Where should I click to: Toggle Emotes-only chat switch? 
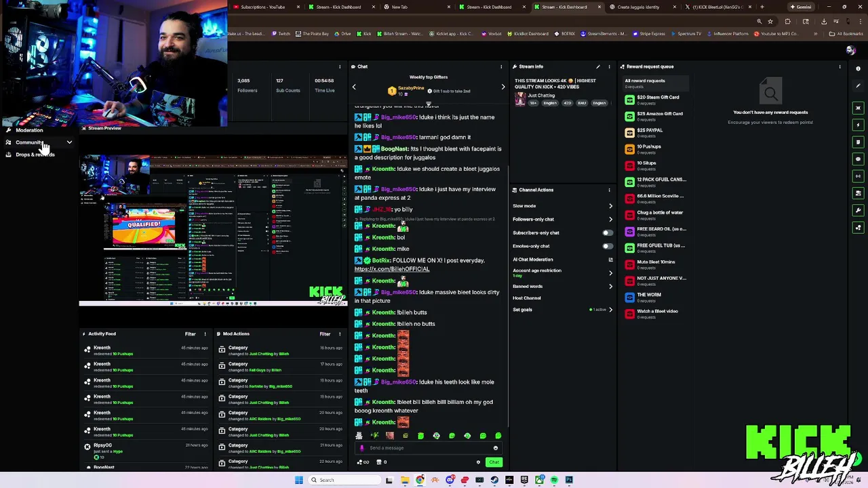[608, 246]
